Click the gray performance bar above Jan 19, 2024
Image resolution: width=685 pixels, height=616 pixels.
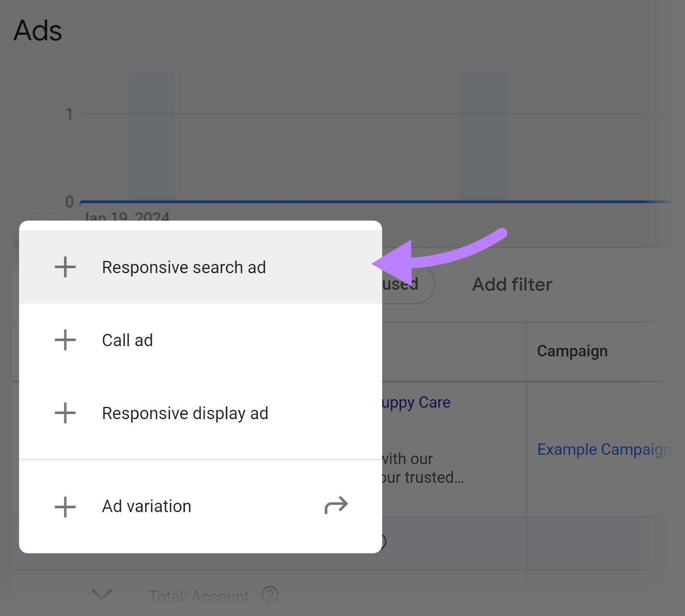point(151,137)
